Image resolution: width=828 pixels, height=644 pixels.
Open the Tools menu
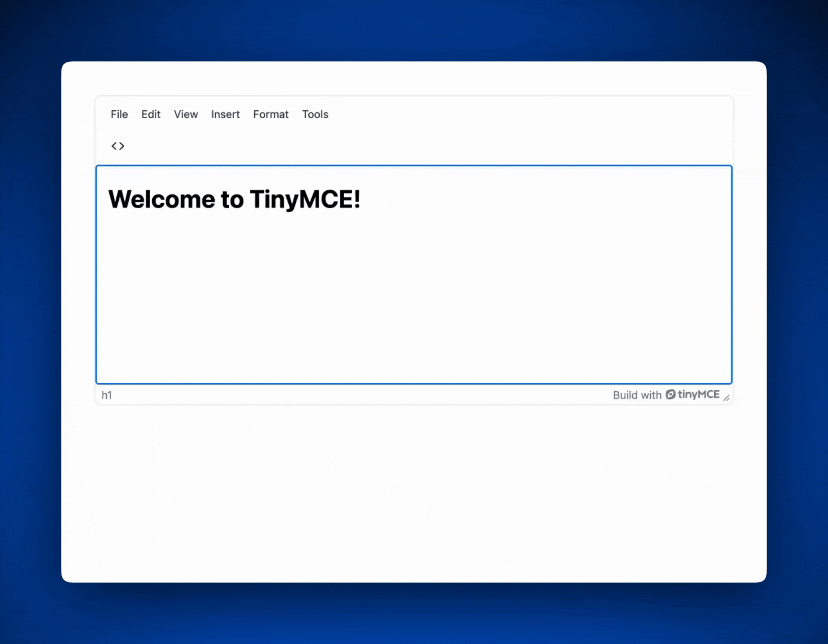coord(316,114)
